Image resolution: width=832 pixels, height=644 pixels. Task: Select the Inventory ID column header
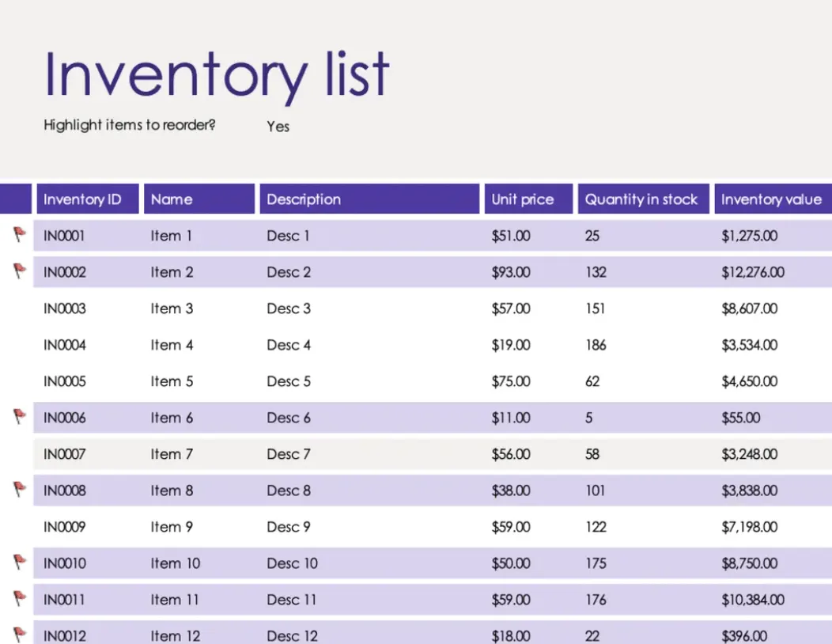tap(88, 199)
